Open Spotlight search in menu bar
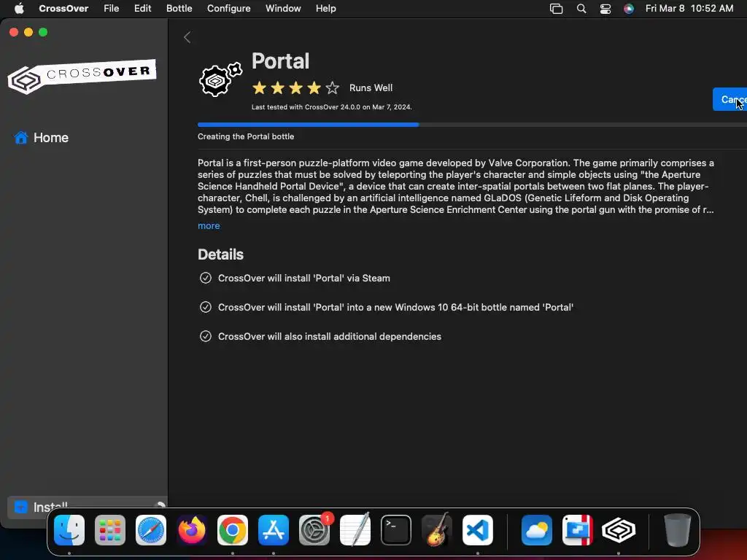Viewport: 747px width, 560px height. [x=581, y=9]
